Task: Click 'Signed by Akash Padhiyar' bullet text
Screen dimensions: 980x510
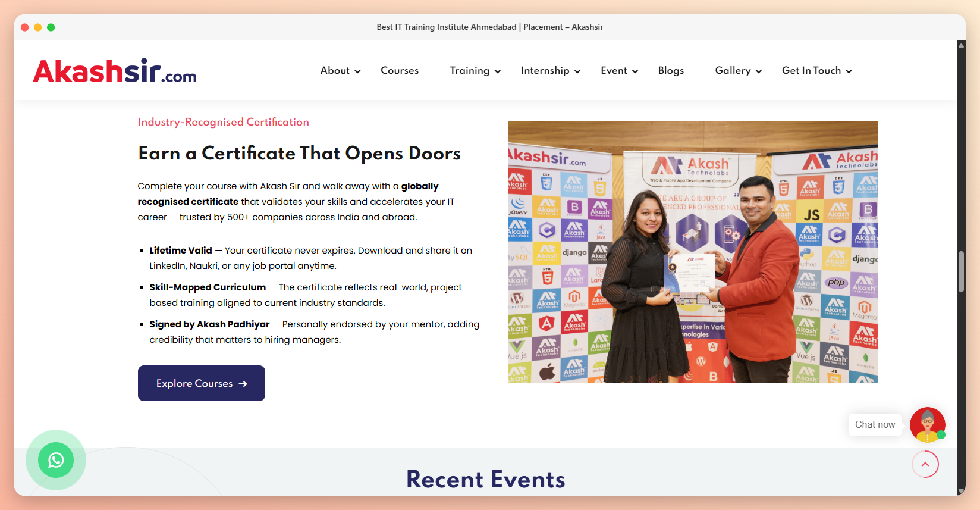Action: [209, 324]
